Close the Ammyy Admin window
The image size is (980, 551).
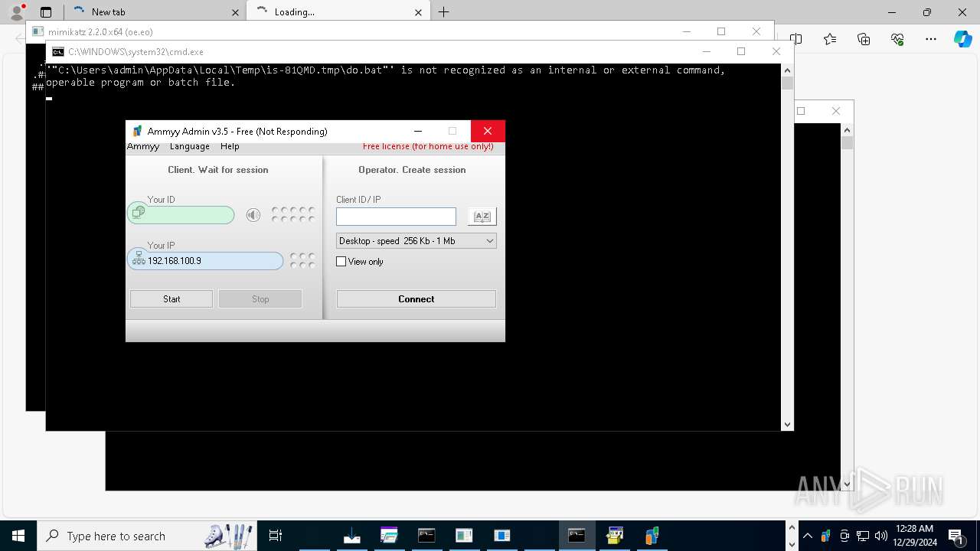(x=488, y=132)
